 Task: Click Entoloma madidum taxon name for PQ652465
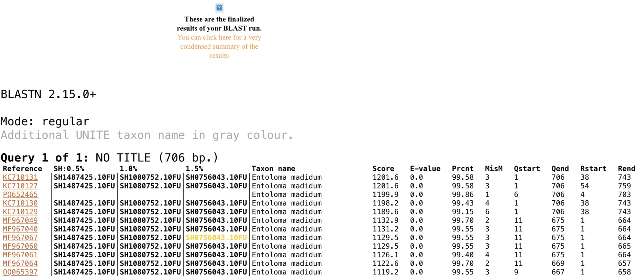click(x=287, y=195)
